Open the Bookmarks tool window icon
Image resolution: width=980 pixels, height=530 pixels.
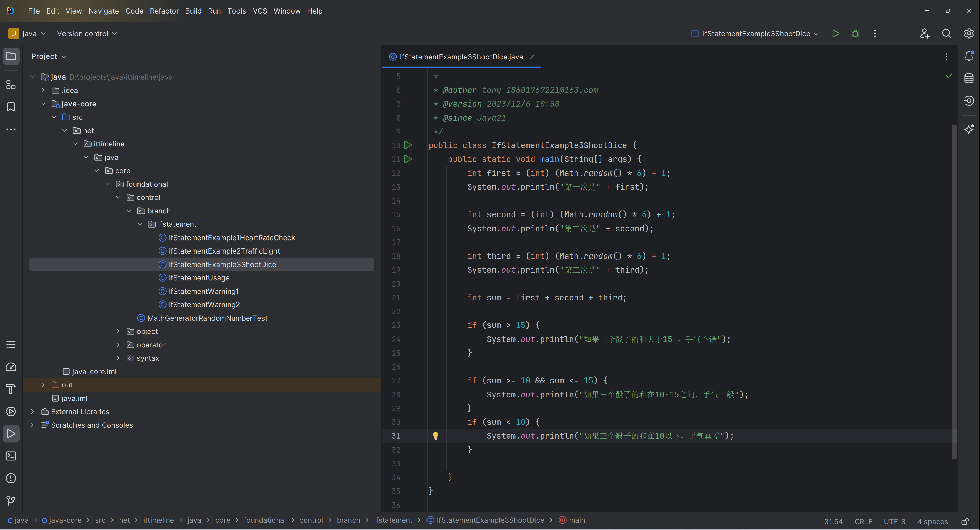pos(11,107)
